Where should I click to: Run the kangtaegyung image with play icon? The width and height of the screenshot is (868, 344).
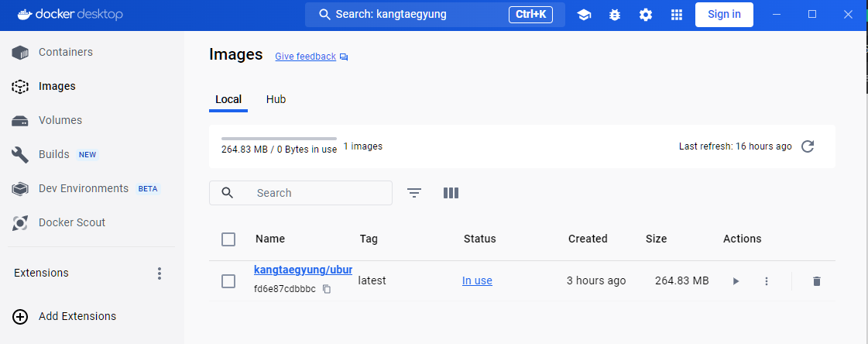pyautogui.click(x=736, y=281)
